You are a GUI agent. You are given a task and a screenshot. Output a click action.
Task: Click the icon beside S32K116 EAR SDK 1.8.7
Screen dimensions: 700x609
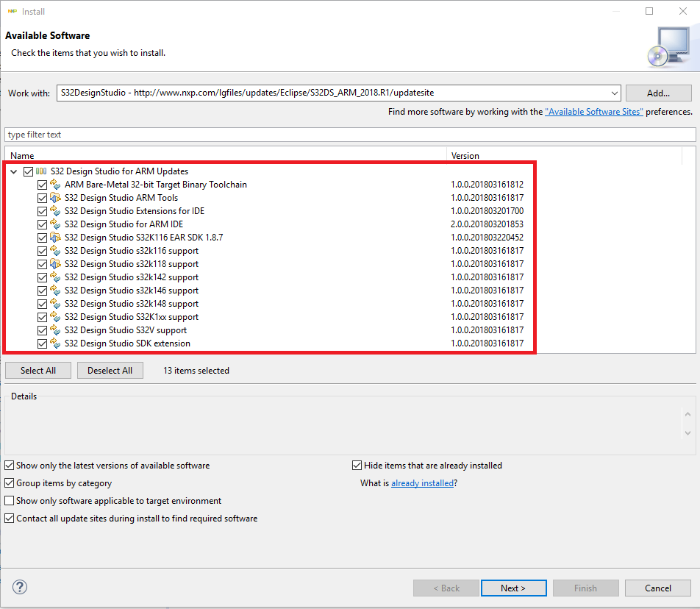click(x=55, y=238)
